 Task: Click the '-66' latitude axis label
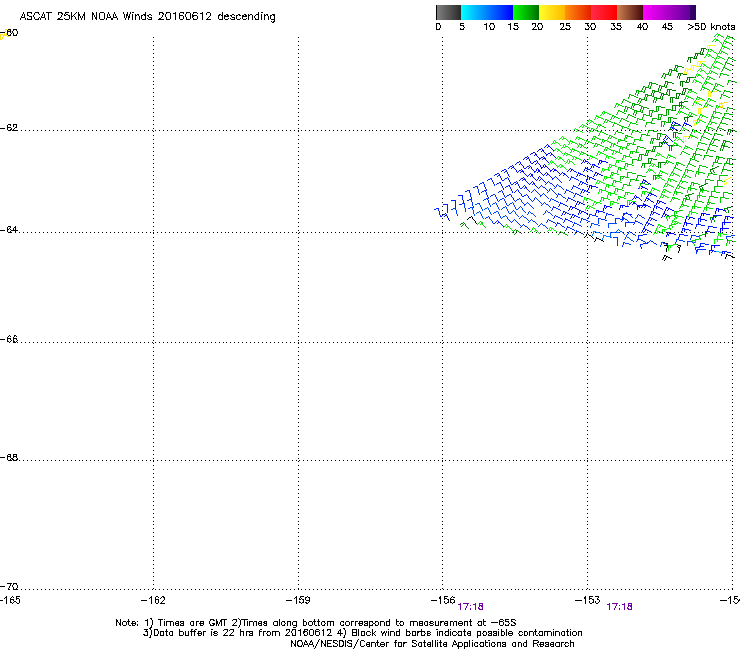tap(9, 339)
